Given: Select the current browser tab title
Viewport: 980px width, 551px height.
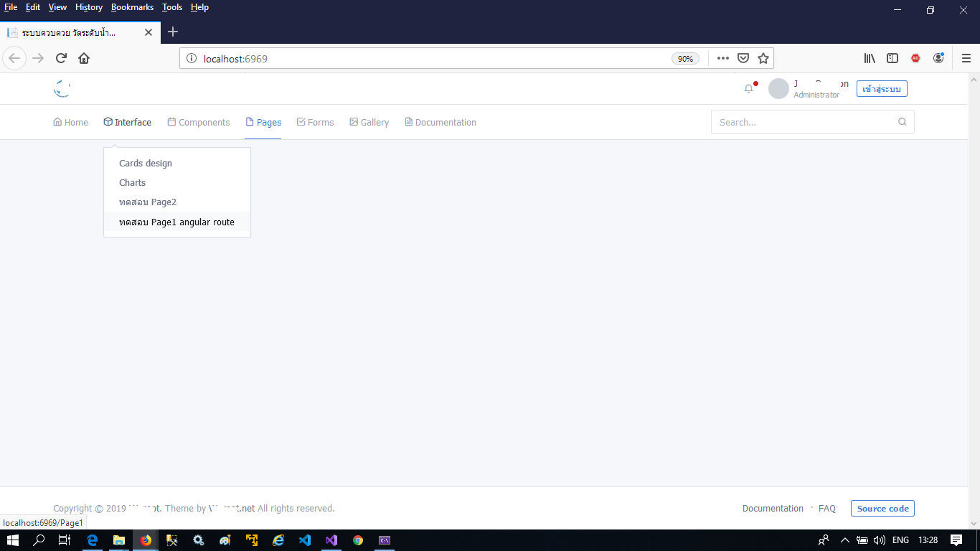Looking at the screenshot, I should [x=69, y=32].
